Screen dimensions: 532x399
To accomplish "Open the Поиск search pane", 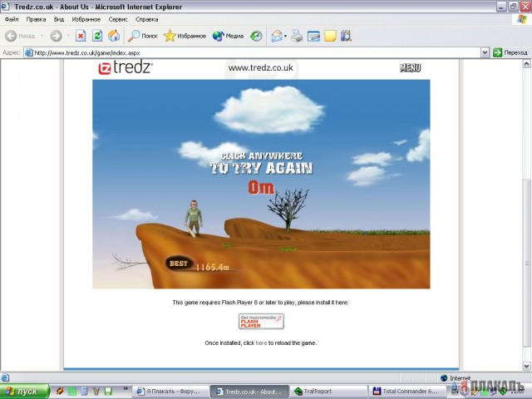I will (142, 36).
